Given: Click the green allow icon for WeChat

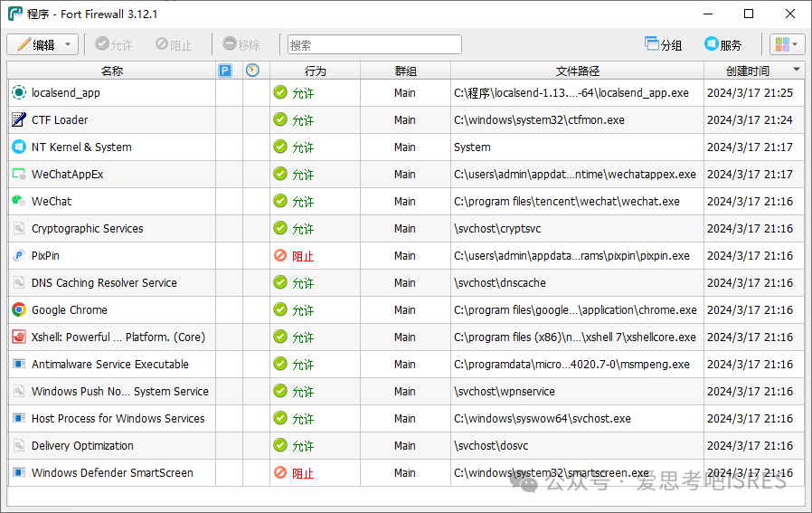Looking at the screenshot, I should 280,201.
